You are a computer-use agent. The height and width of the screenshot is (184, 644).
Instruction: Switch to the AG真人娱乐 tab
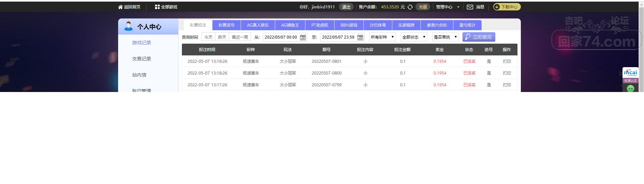click(258, 25)
